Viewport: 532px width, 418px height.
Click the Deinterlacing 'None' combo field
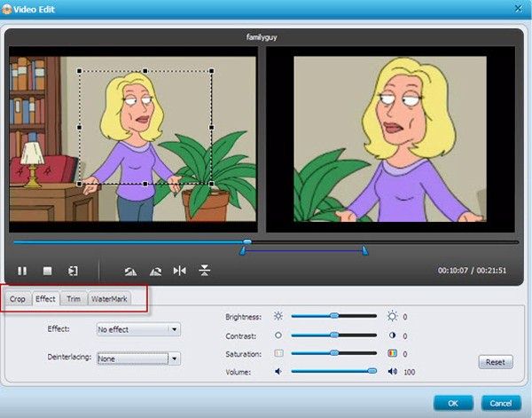tap(138, 359)
